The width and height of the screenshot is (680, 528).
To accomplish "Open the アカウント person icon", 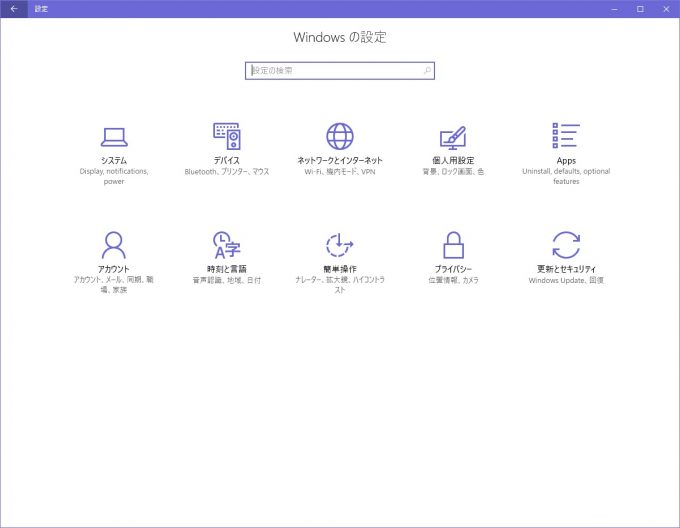I will pyautogui.click(x=114, y=245).
